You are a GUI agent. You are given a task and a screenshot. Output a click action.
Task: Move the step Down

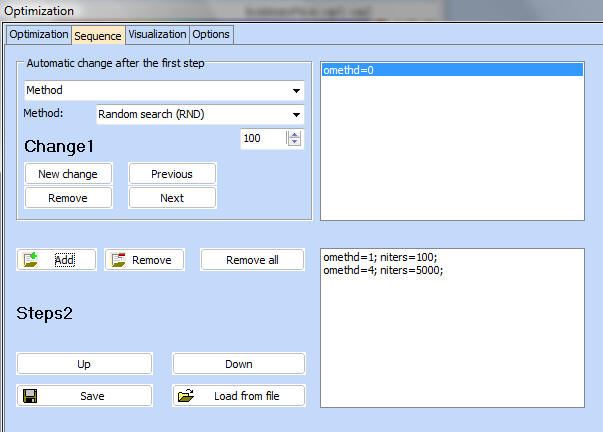(x=238, y=364)
